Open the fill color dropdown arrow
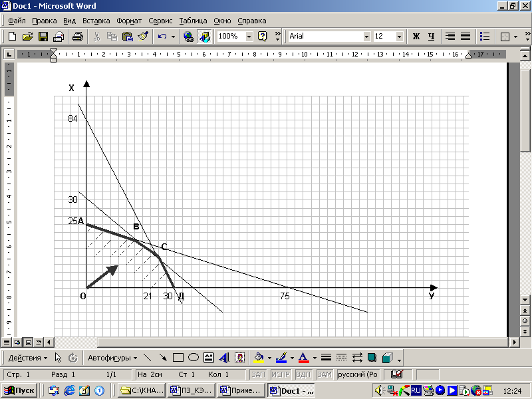532x399 pixels. click(x=269, y=358)
